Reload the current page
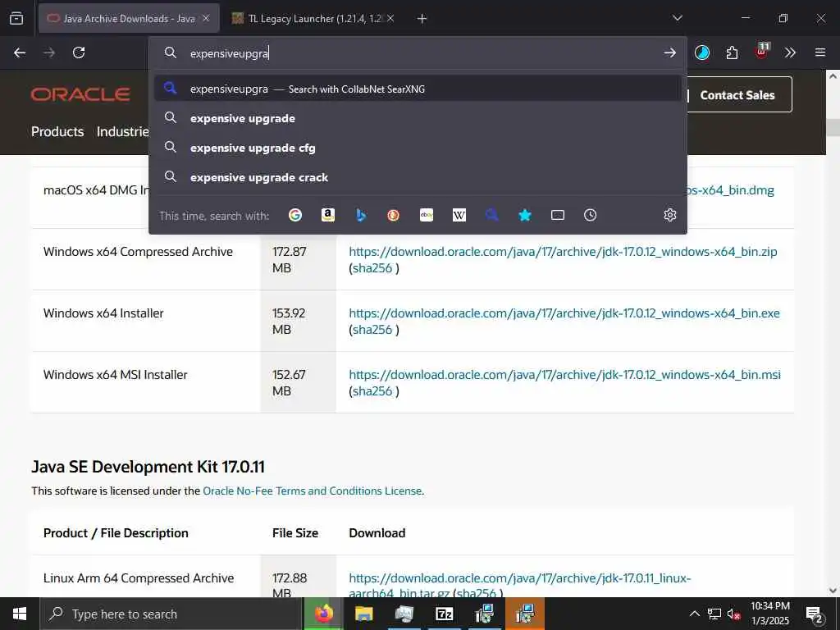Viewport: 840px width, 630px height. pos(79,53)
